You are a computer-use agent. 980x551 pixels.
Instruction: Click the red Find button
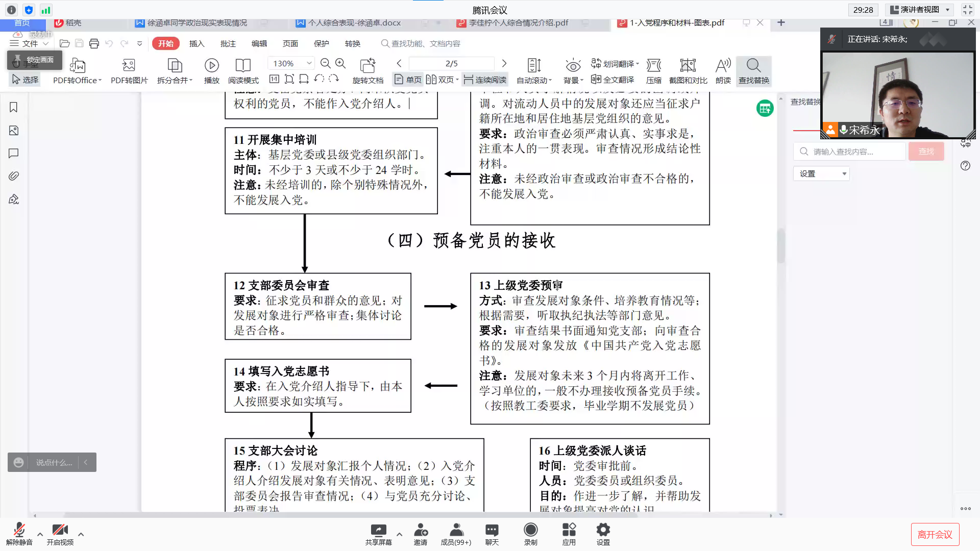tap(926, 152)
